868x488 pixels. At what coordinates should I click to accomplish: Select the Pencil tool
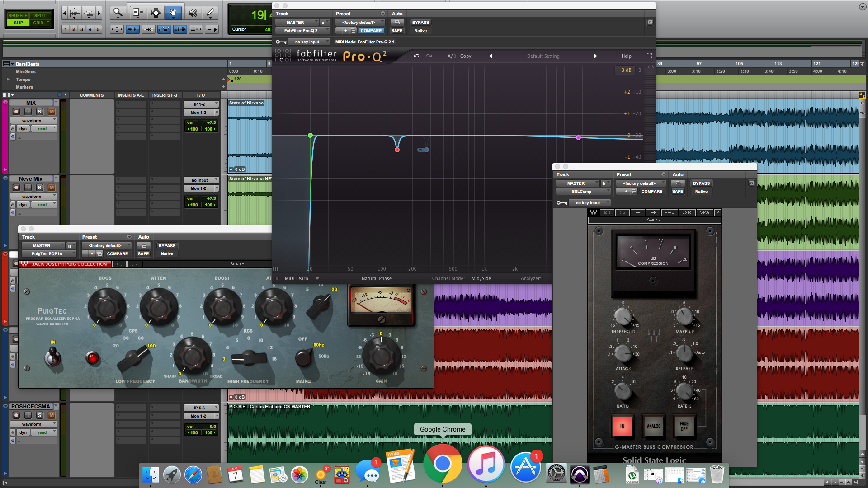pos(210,13)
